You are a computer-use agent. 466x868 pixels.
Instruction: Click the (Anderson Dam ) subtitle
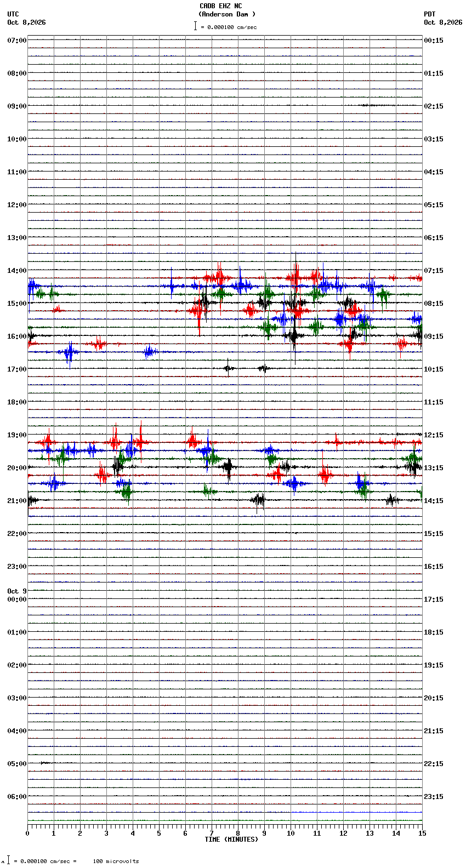[x=227, y=14]
